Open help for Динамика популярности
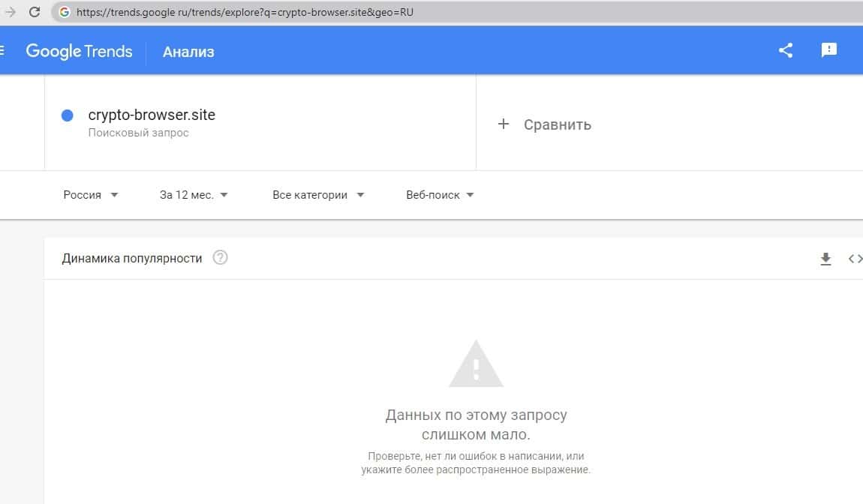Image resolution: width=863 pixels, height=504 pixels. [220, 258]
